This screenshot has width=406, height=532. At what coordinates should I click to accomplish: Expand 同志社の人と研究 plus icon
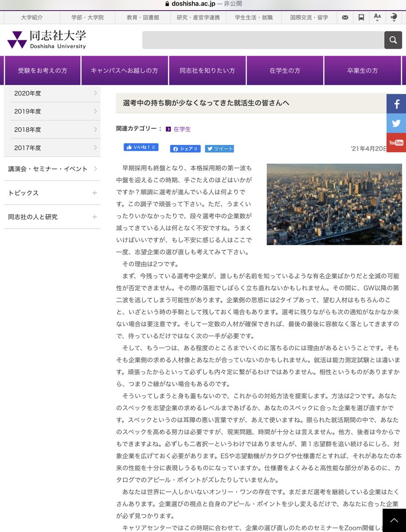94,217
